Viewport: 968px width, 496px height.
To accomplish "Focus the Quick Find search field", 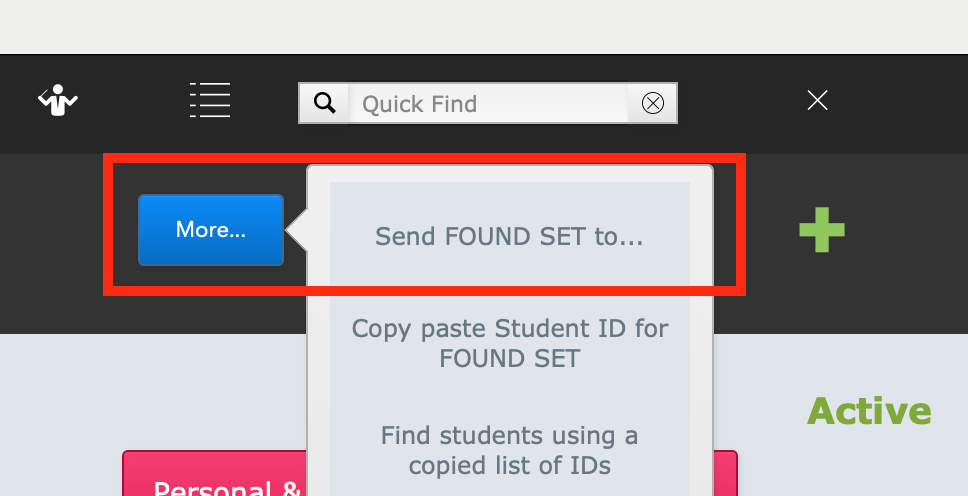I will 488,103.
